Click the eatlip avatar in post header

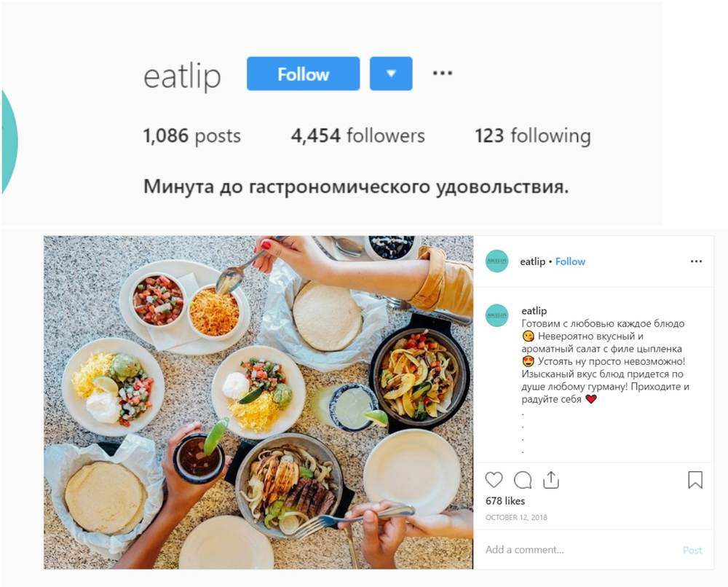(496, 261)
